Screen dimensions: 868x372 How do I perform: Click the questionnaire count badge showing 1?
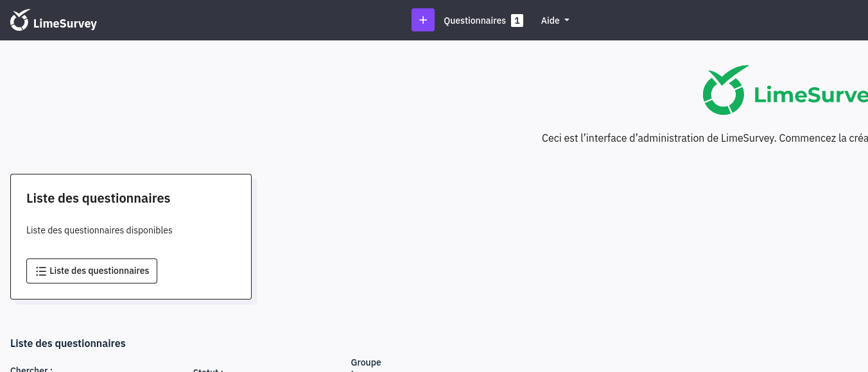[517, 21]
